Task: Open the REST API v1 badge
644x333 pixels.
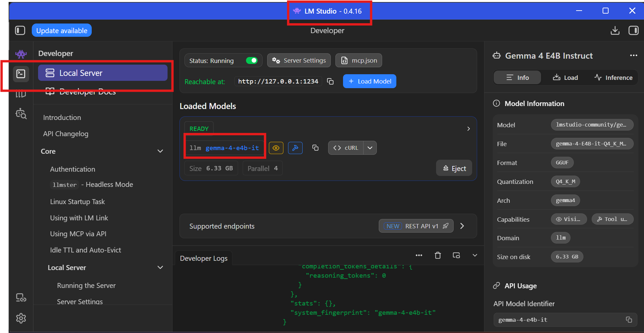Action: (x=416, y=226)
